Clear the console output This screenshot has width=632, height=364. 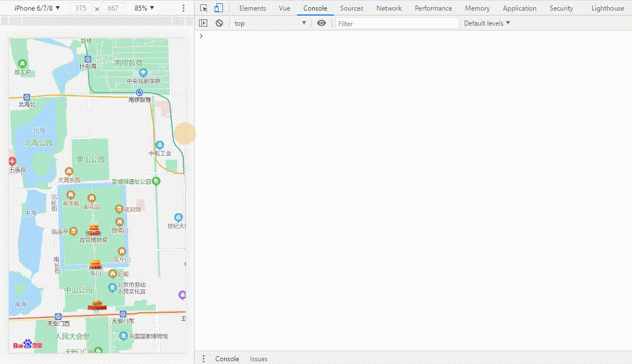coord(219,23)
